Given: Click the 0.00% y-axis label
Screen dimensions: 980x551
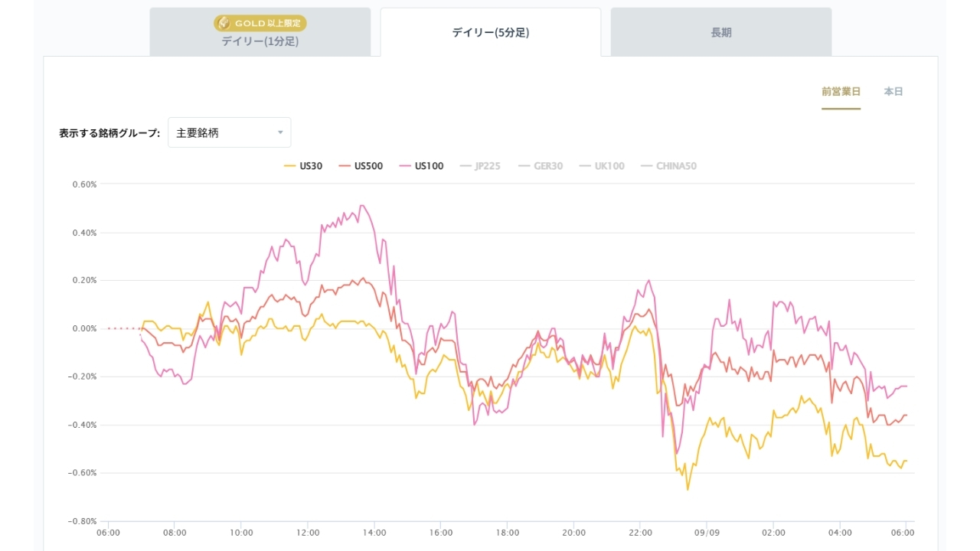Looking at the screenshot, I should pos(84,329).
